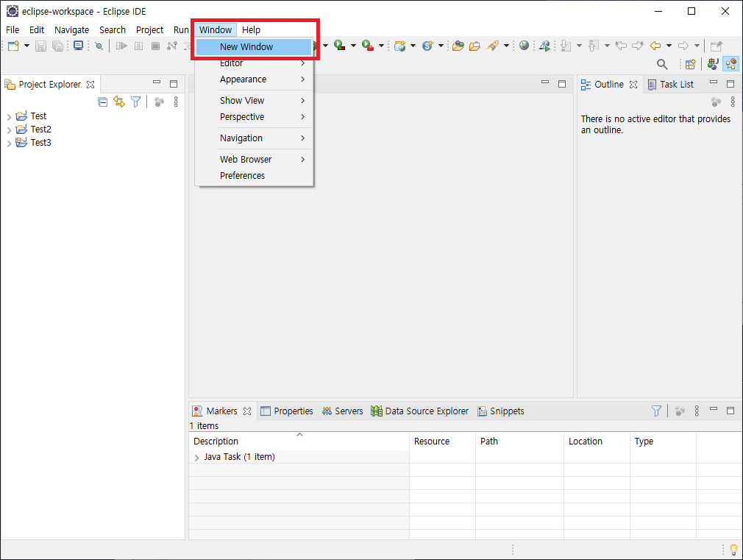Viewport: 743px width, 560px height.
Task: Open the Project menu
Action: coord(150,30)
